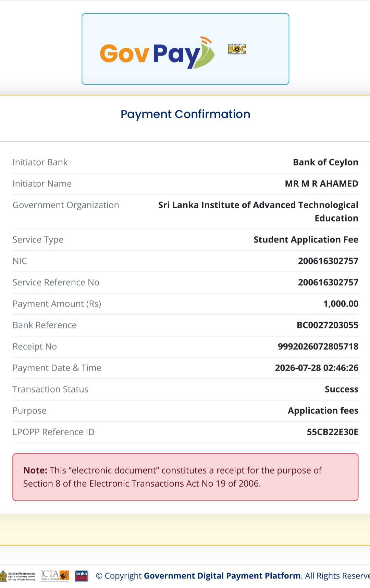Click the GovPay logo
The width and height of the screenshot is (370, 588).
pos(157,53)
